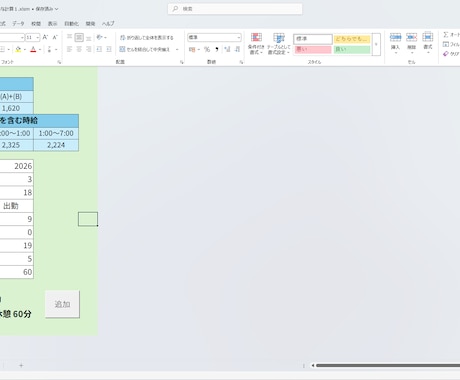460x380 pixels.
Task: Click the Clear eraser icon
Action: 446,54
